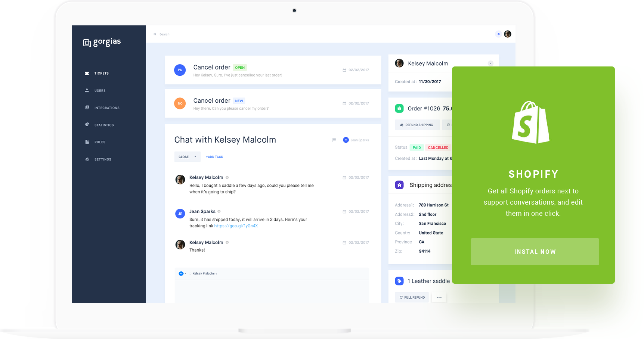Click the calendar icon on the OPEN ticket
This screenshot has height=339, width=644.
[x=344, y=70]
